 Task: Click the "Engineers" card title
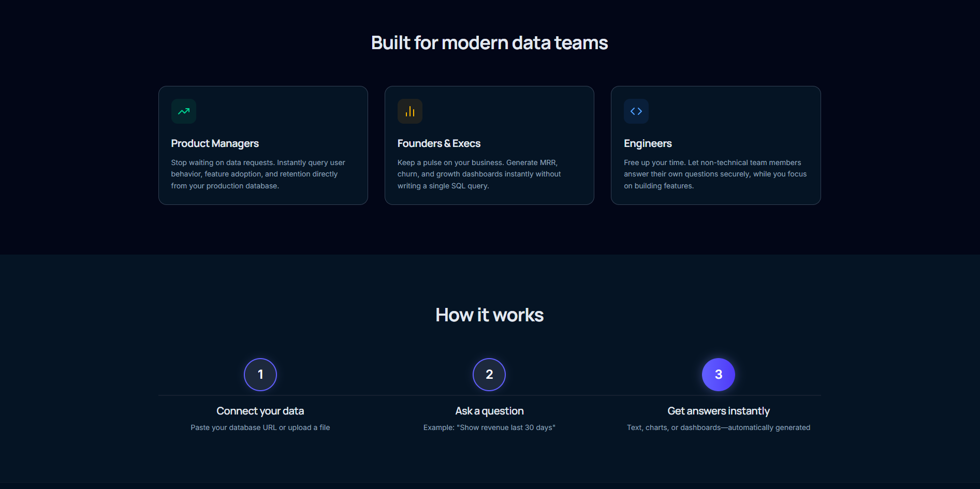648,143
